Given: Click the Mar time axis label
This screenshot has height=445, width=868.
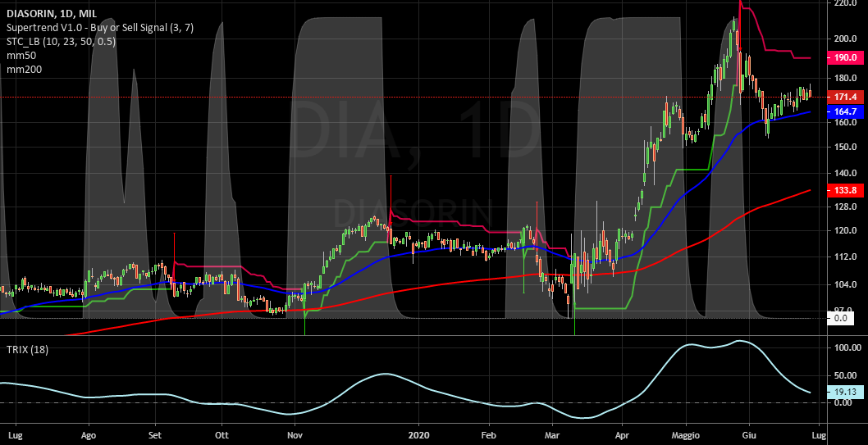Looking at the screenshot, I should pyautogui.click(x=552, y=435).
